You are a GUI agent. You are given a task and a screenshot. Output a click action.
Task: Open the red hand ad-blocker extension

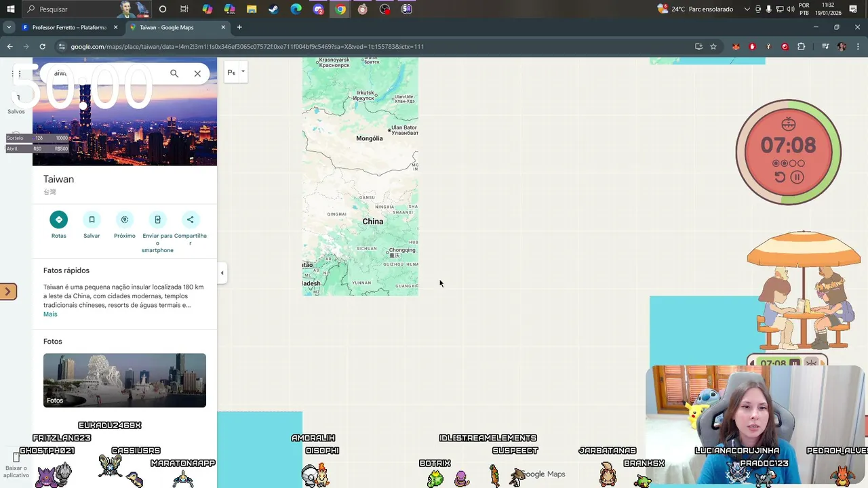(752, 47)
